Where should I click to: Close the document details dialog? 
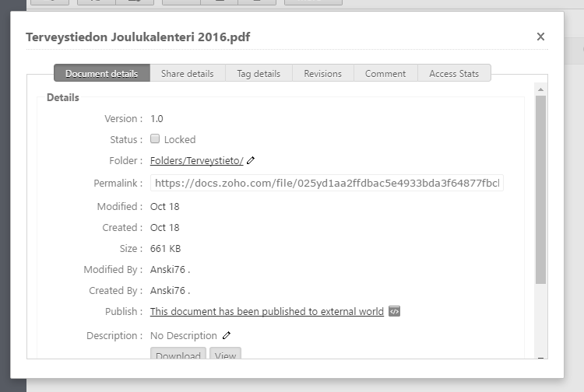tap(540, 37)
